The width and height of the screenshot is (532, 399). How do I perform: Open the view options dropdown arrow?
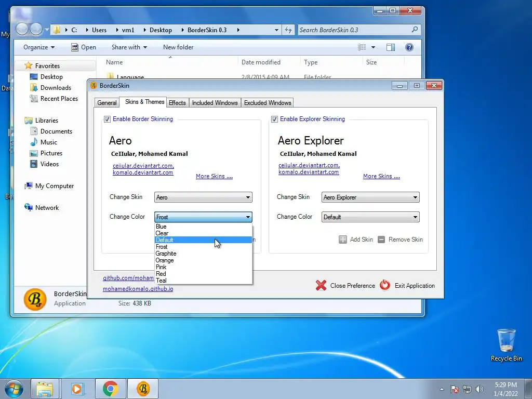[x=373, y=47]
